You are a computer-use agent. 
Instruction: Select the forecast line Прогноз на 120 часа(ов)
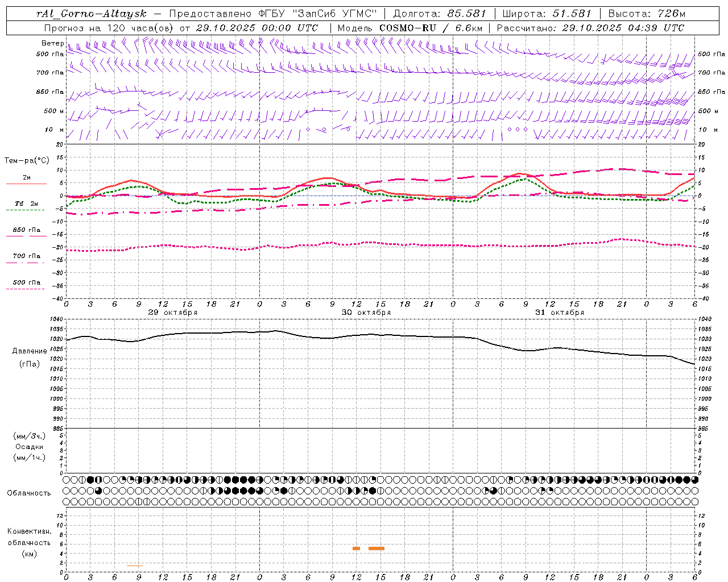(109, 28)
